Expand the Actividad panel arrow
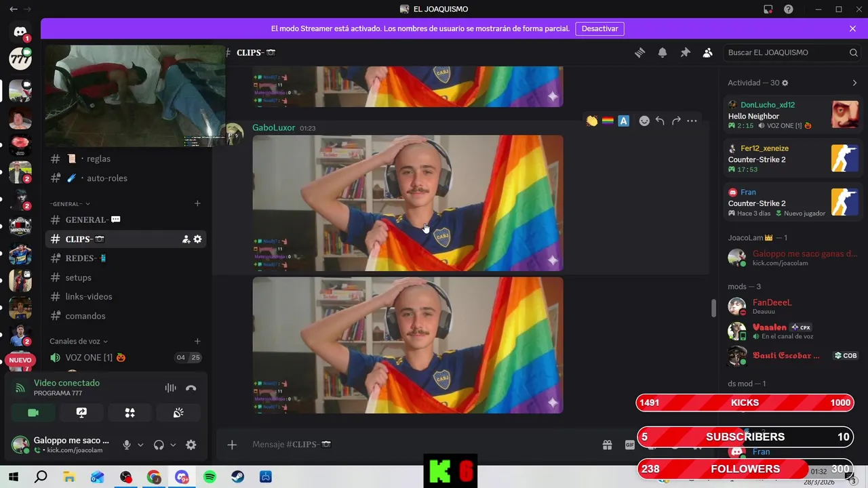The height and width of the screenshot is (488, 868). pyautogui.click(x=854, y=83)
